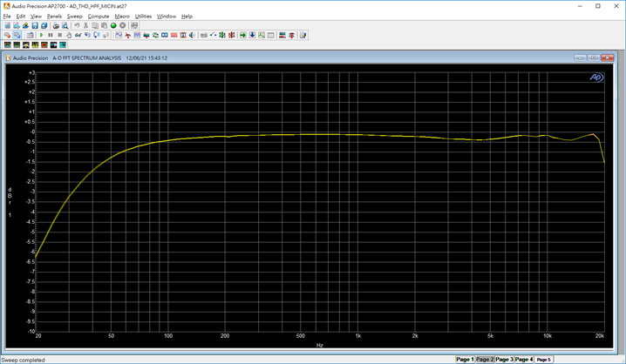The height and width of the screenshot is (364, 626).
Task: Click the Print icon in toolbar
Action: tap(55, 25)
